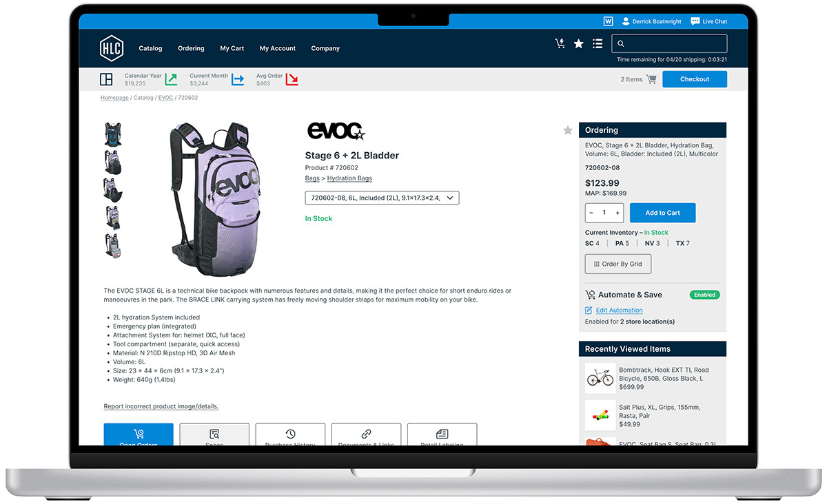827x504 pixels.
Task: Toggle favorite star beside the Ordering panel
Action: pyautogui.click(x=568, y=130)
